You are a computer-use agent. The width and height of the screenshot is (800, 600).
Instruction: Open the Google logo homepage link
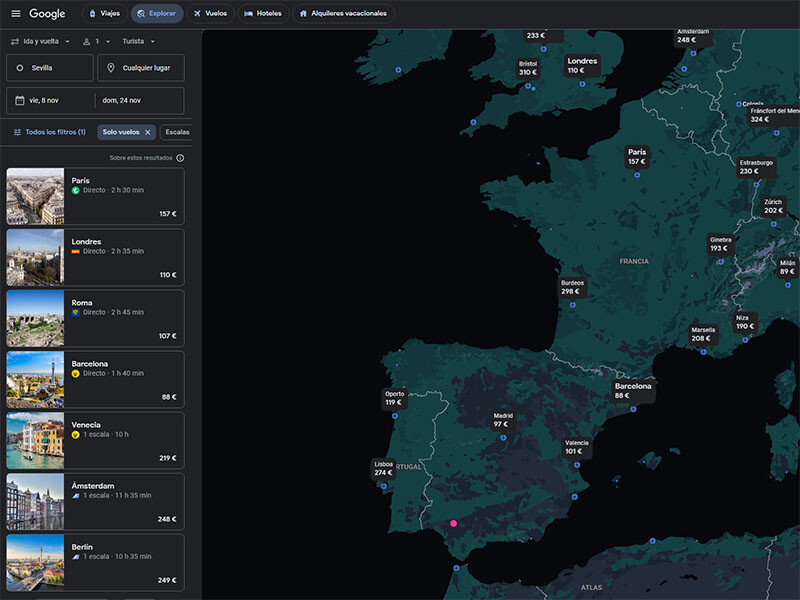pos(47,14)
